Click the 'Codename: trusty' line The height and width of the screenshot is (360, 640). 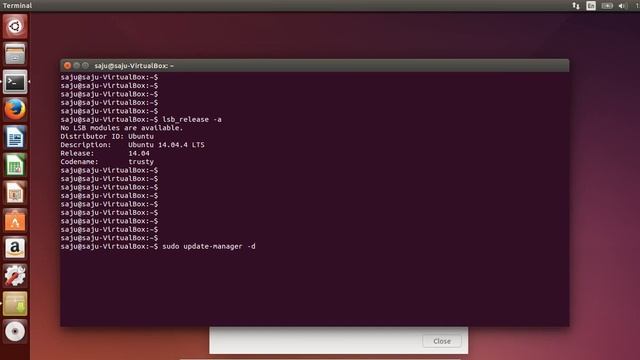[x=107, y=162]
